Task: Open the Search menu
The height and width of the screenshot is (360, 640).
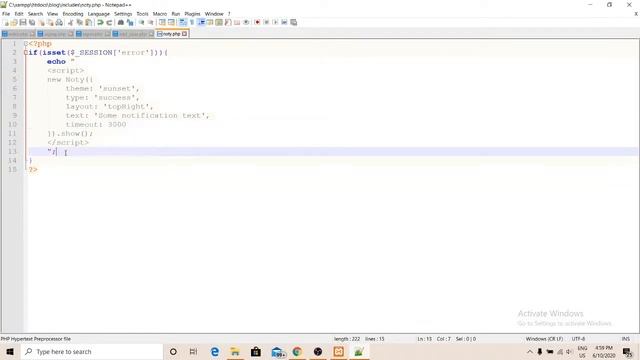Action: coord(35,14)
